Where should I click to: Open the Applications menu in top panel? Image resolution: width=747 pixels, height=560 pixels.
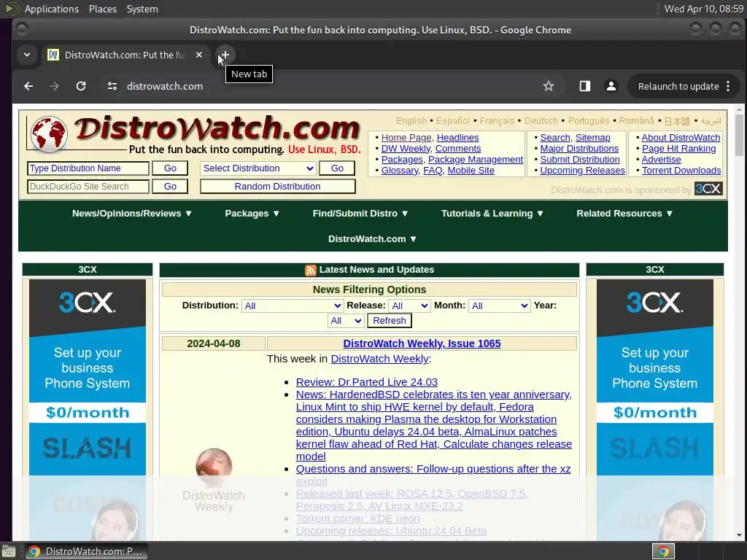(x=52, y=9)
